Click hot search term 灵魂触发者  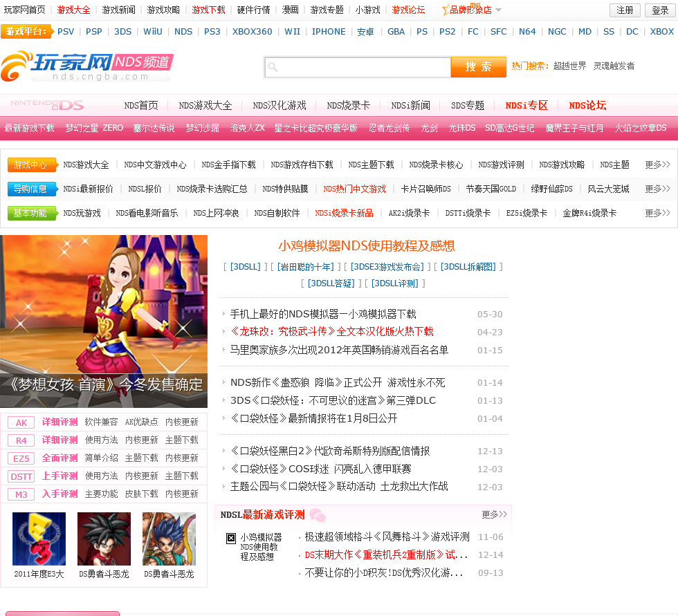pos(614,66)
